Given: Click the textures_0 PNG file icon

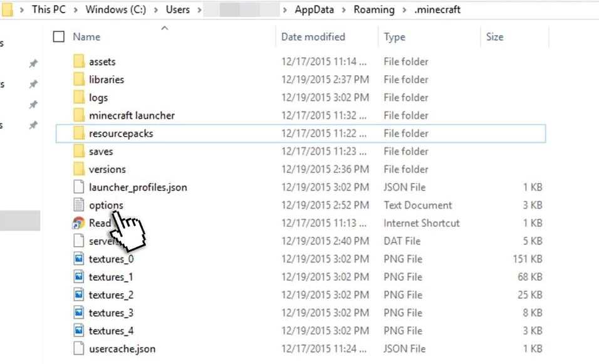Looking at the screenshot, I should pyautogui.click(x=78, y=259).
